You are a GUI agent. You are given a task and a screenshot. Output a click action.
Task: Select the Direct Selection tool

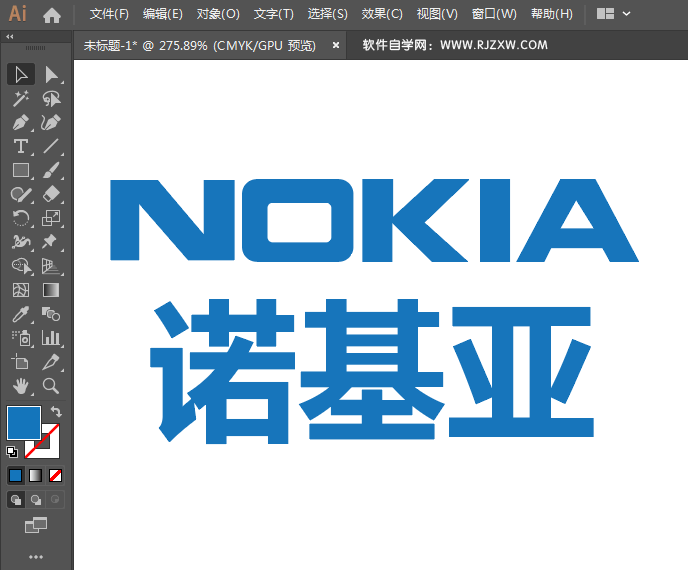(51, 75)
